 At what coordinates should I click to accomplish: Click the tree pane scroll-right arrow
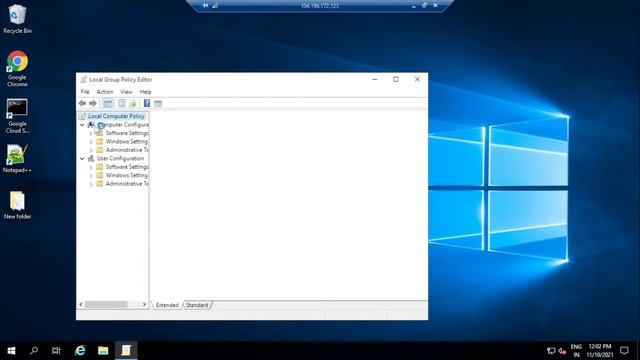[144, 304]
